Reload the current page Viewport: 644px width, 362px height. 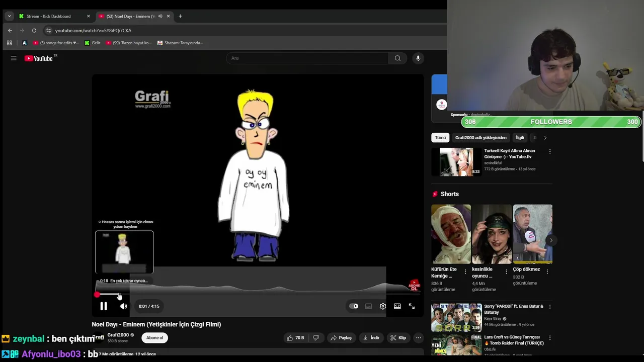pyautogui.click(x=34, y=31)
